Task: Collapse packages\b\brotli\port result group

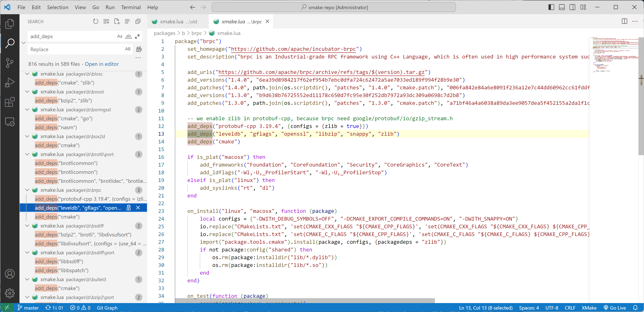Action: [x=27, y=154]
